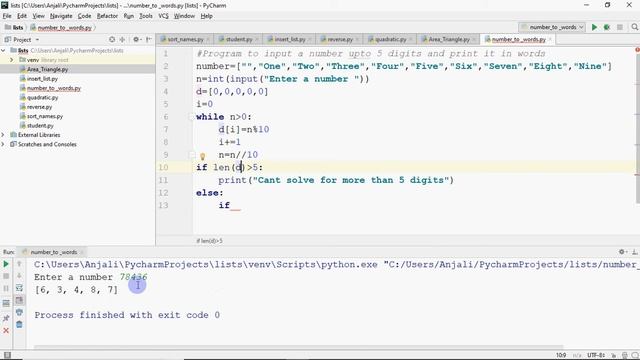Start debugging with the bug icon
This screenshot has width=640, height=360.
(x=607, y=27)
